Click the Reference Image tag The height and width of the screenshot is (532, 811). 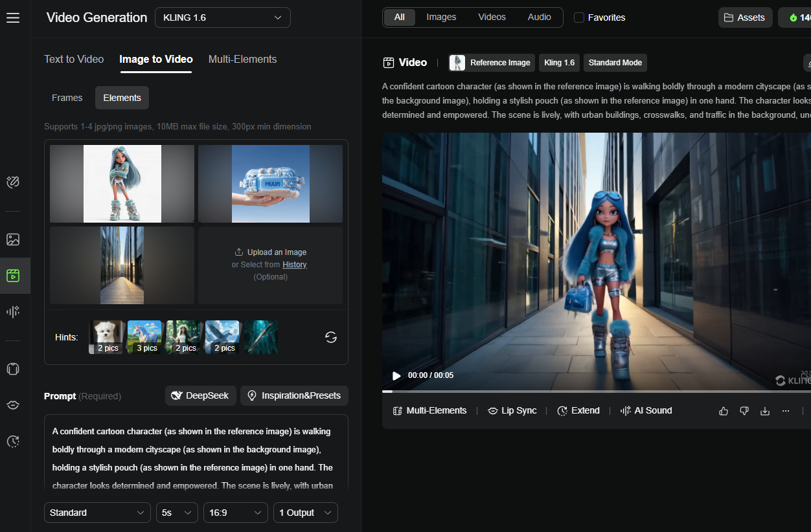[x=492, y=63]
